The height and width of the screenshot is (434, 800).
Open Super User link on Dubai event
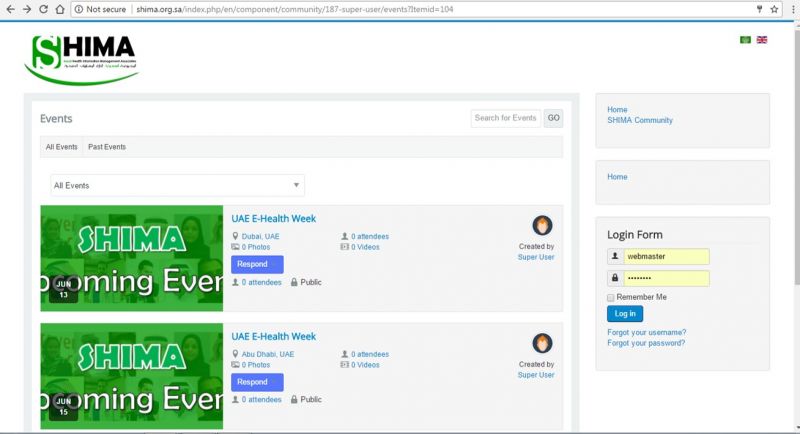point(536,258)
